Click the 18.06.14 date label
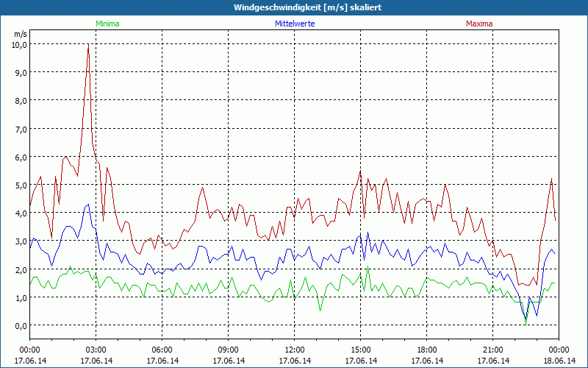 (559, 361)
